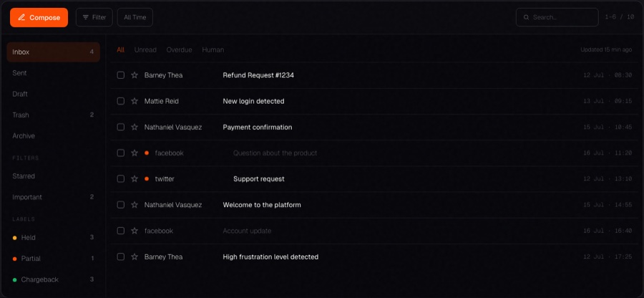Click the orange dot beside twitter sender
Image resolution: width=644 pixels, height=298 pixels.
[147, 179]
